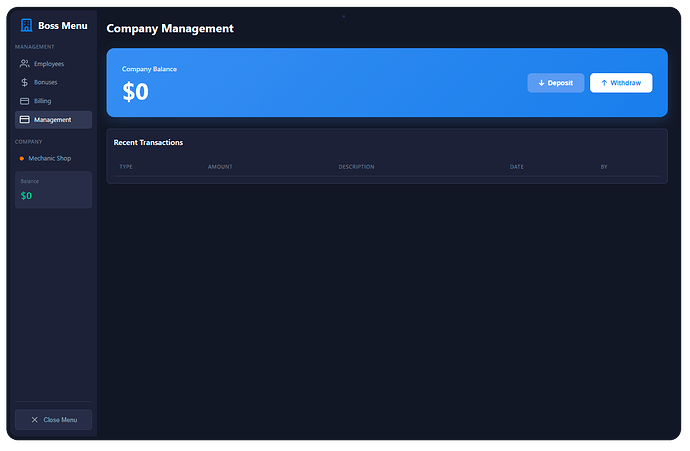Click the AMOUNT column header
The height and width of the screenshot is (451, 690).
220,167
